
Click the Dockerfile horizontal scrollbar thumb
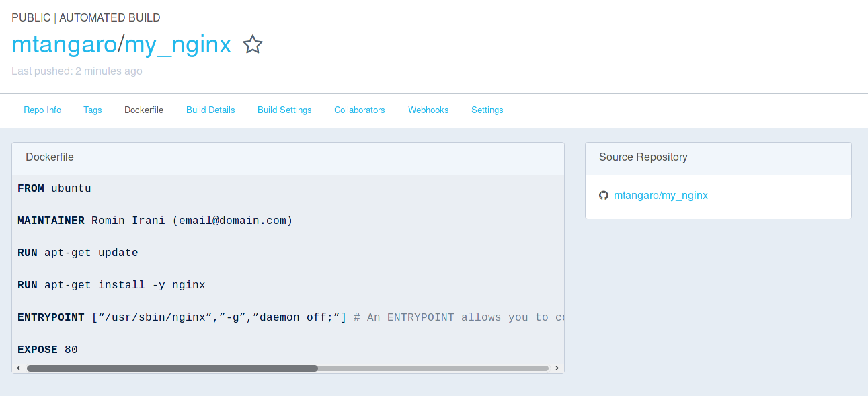[172, 368]
